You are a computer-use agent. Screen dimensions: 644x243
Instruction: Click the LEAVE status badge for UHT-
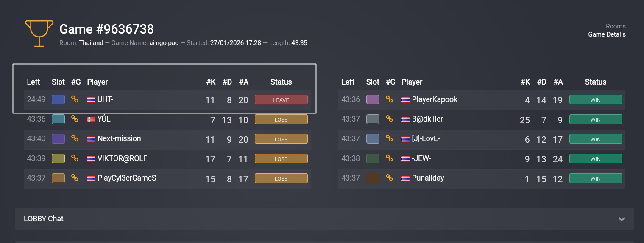[x=281, y=100]
